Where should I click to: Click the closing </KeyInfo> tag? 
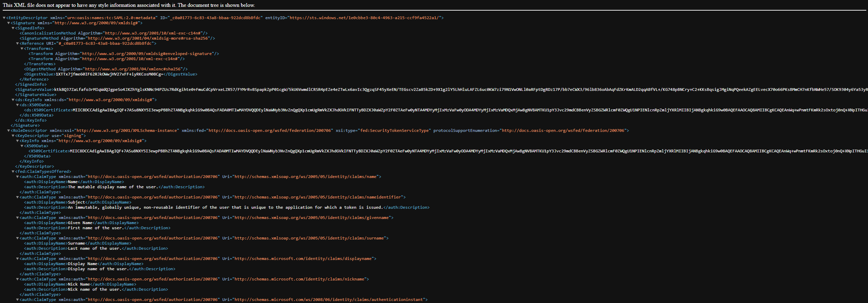(32, 161)
